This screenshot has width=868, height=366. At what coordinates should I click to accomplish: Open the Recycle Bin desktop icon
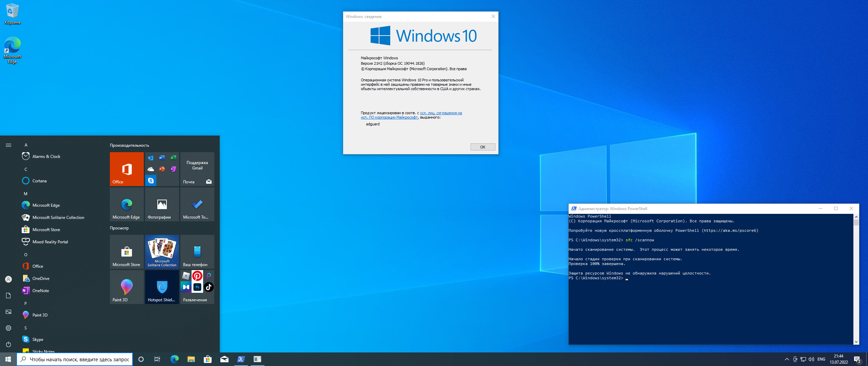[x=13, y=14]
